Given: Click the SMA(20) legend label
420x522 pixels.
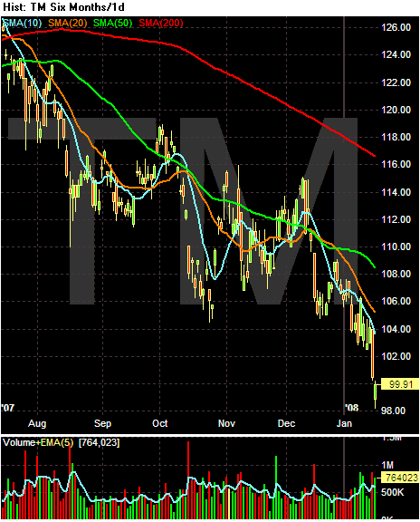Looking at the screenshot, I should tap(68, 23).
